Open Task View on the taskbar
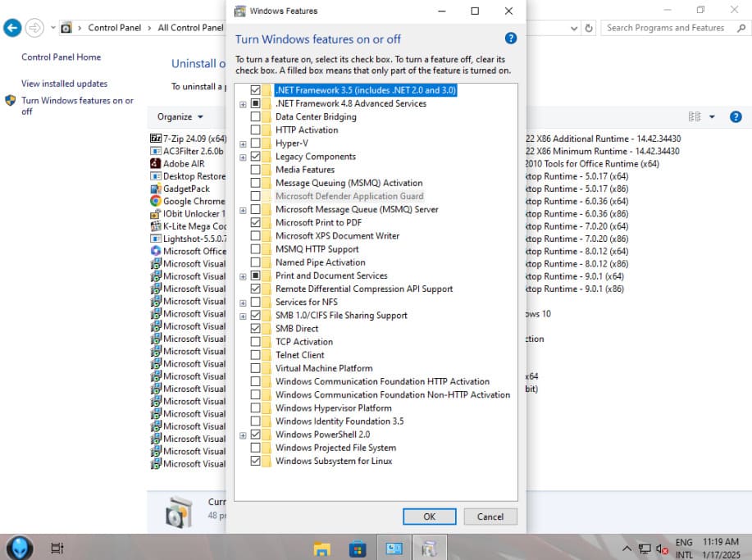752x560 pixels. 57,548
